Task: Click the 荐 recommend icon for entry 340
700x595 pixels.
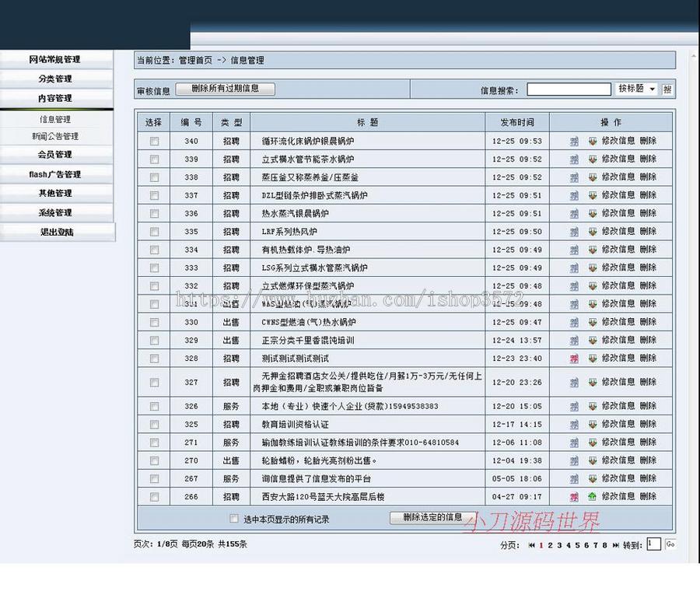Action: [574, 142]
